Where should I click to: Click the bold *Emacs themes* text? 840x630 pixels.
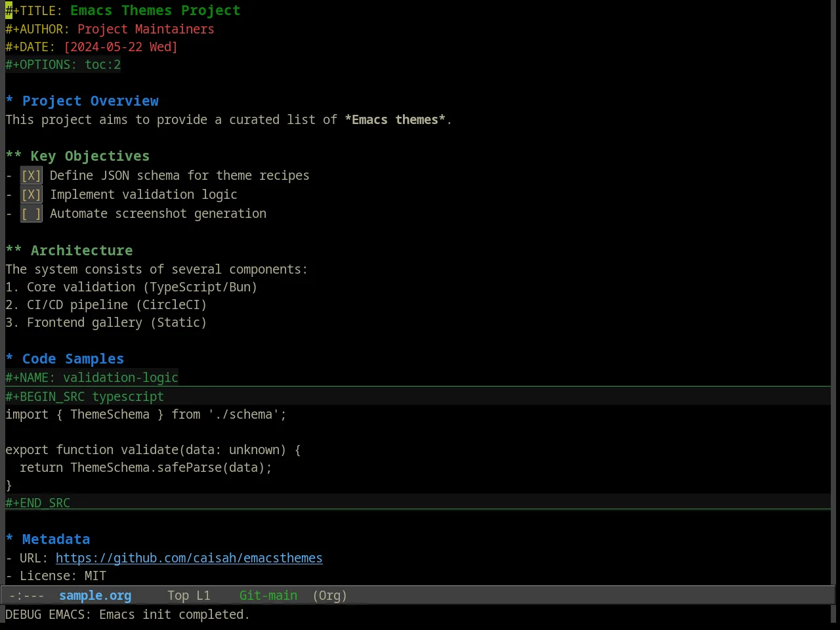click(395, 120)
